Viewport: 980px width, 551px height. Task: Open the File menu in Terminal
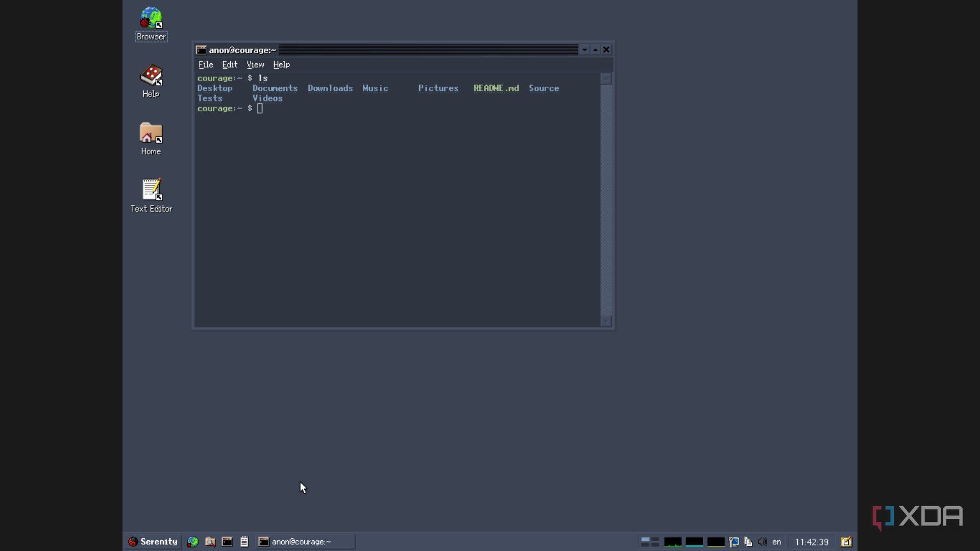click(x=206, y=65)
